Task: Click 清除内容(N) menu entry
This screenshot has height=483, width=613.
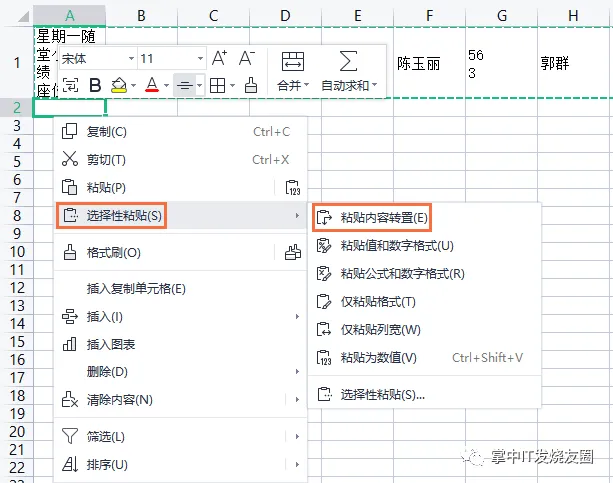Action: [x=119, y=400]
